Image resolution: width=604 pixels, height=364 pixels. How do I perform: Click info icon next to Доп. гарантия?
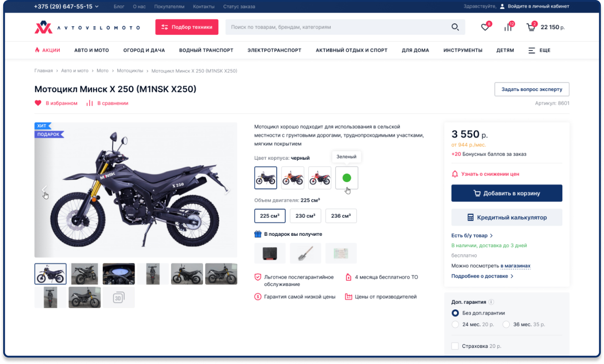click(x=491, y=302)
